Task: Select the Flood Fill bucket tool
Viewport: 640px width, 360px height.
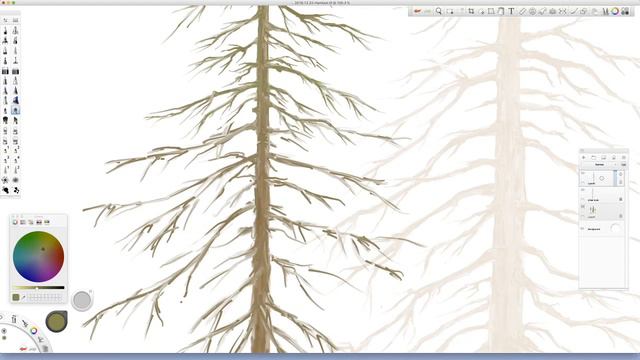Action: click(501, 11)
